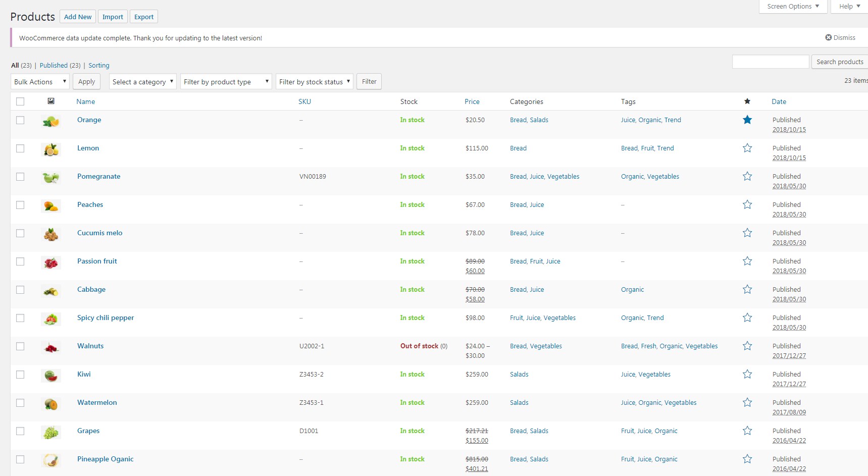Expand the Select a category dropdown

[143, 81]
